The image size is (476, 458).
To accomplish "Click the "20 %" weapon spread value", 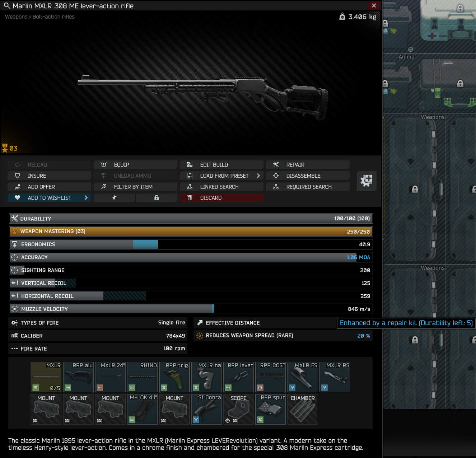I will [364, 336].
